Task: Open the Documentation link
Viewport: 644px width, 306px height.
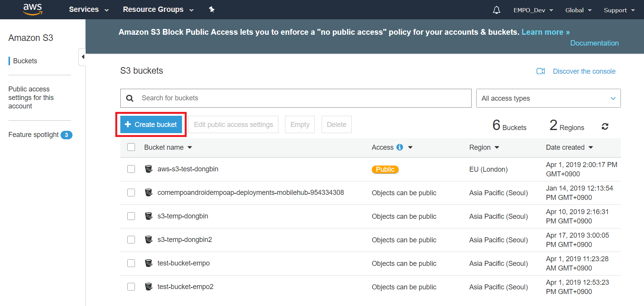Action: click(594, 43)
